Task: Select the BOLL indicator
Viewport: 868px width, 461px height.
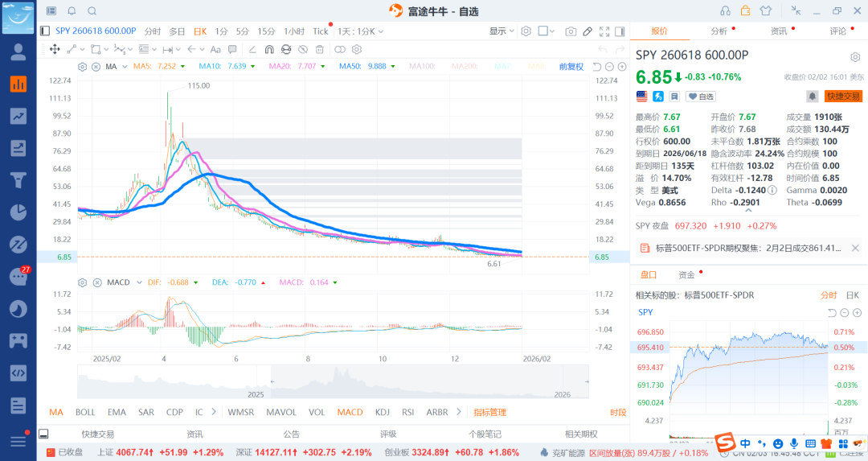Action: 85,412
